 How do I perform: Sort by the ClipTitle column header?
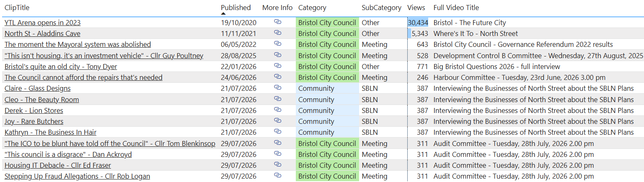(x=17, y=8)
